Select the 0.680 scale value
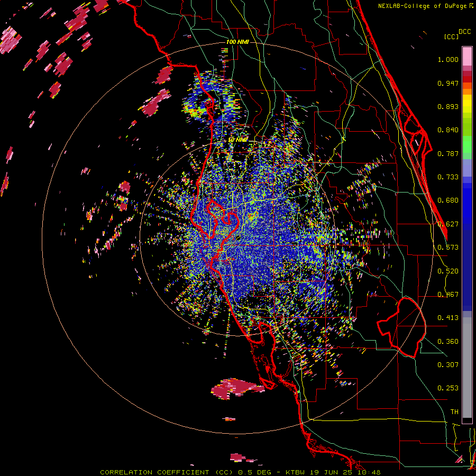Screen dimensions: 476x476 pos(448,200)
